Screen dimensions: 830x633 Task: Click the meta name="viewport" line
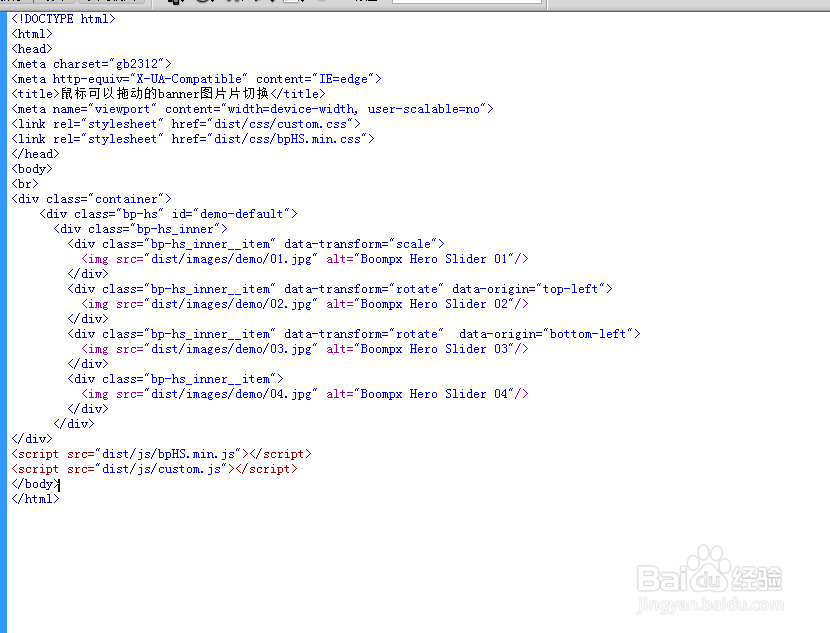(x=252, y=109)
